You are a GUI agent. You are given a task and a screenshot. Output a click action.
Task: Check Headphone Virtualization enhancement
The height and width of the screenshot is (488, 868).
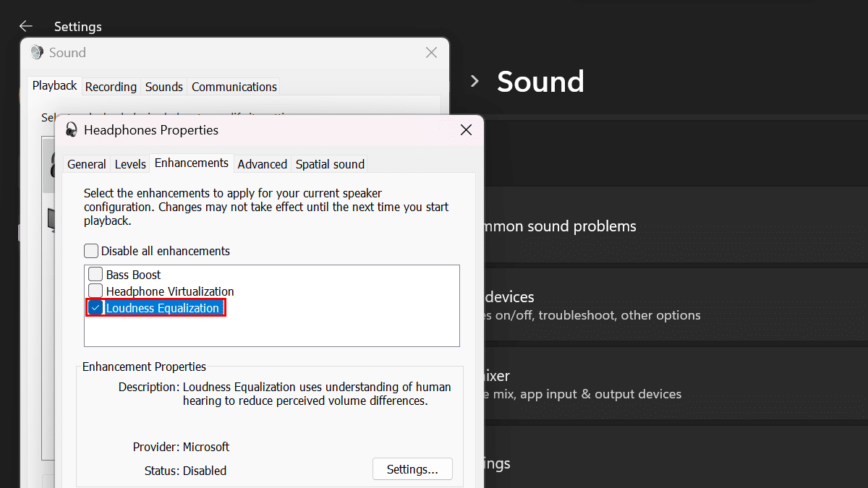pyautogui.click(x=95, y=291)
